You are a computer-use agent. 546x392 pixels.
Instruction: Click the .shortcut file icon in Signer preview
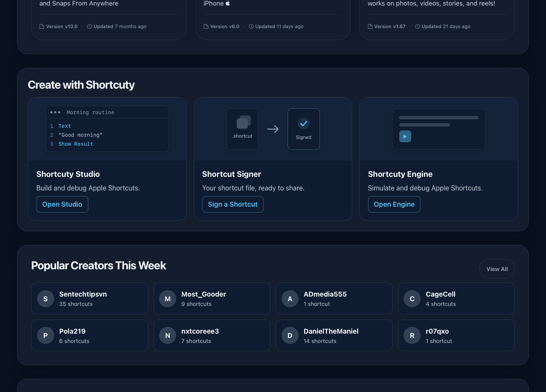coord(244,122)
